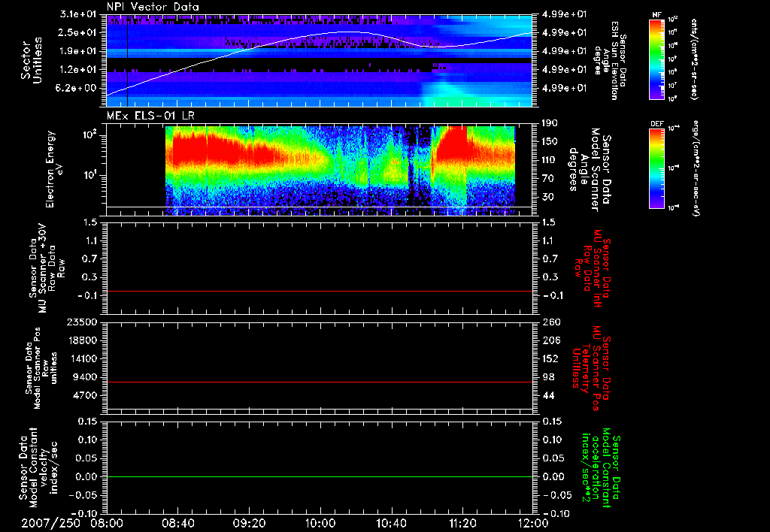Click the "NF" heading above the color bar

point(656,15)
